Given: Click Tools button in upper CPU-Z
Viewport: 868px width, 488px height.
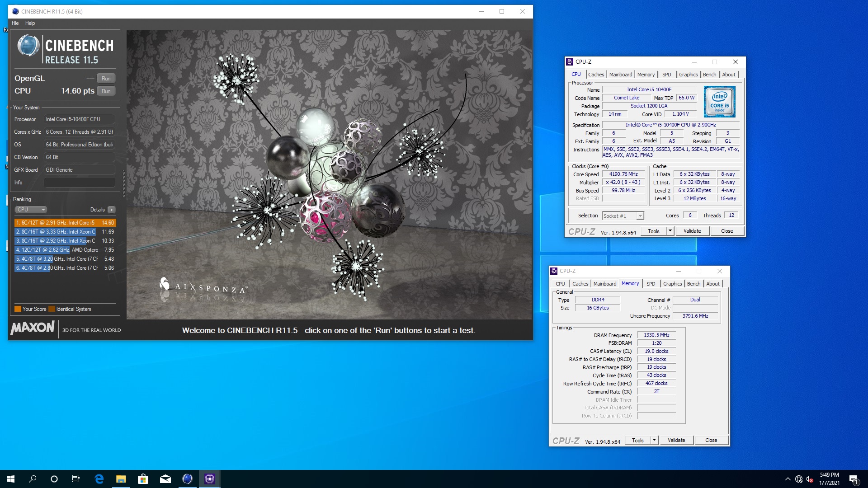Looking at the screenshot, I should click(653, 231).
